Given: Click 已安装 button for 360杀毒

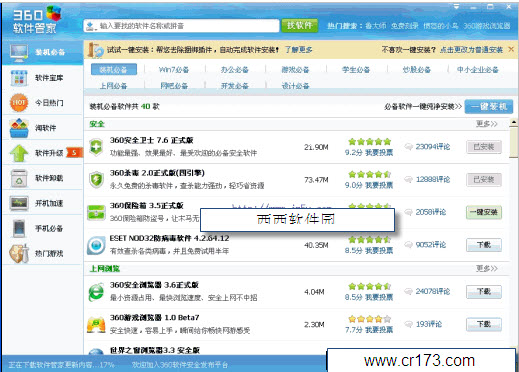Looking at the screenshot, I should tap(484, 179).
